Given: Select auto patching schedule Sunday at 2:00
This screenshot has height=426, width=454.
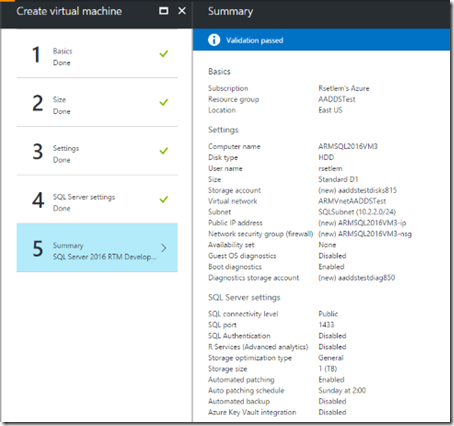Looking at the screenshot, I should coord(342,390).
